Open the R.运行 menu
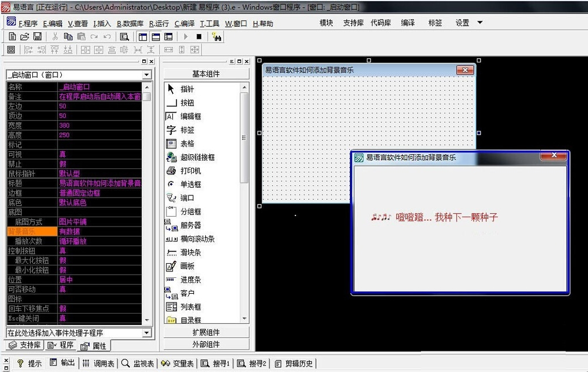 point(159,24)
